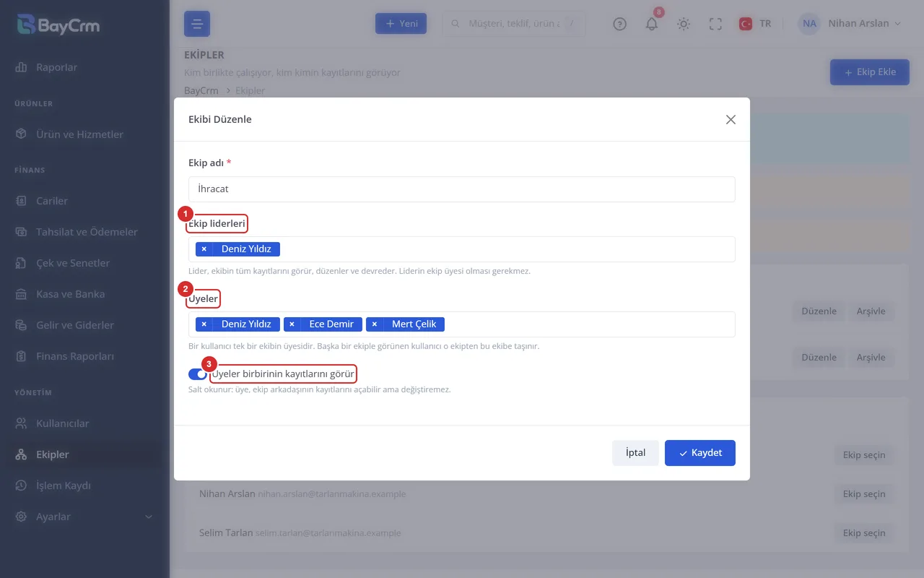The image size is (924, 578).
Task: Open Cariler in the sidebar
Action: pos(84,201)
